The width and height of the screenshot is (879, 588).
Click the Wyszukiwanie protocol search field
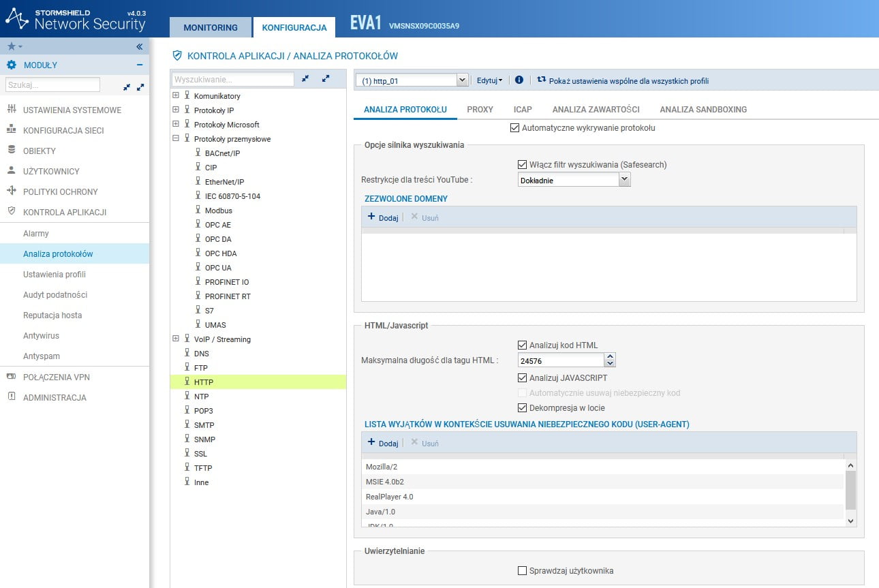233,80
